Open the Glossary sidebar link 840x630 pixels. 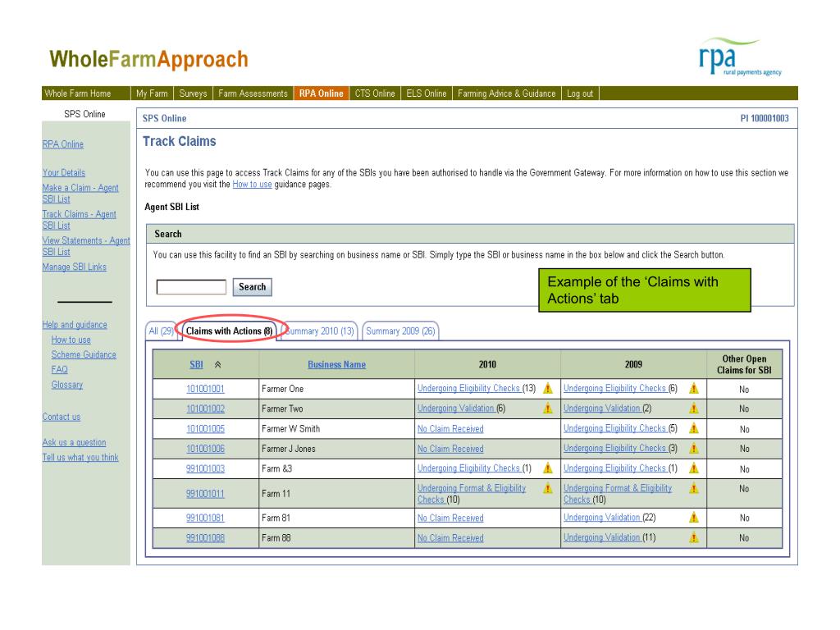[x=67, y=385]
